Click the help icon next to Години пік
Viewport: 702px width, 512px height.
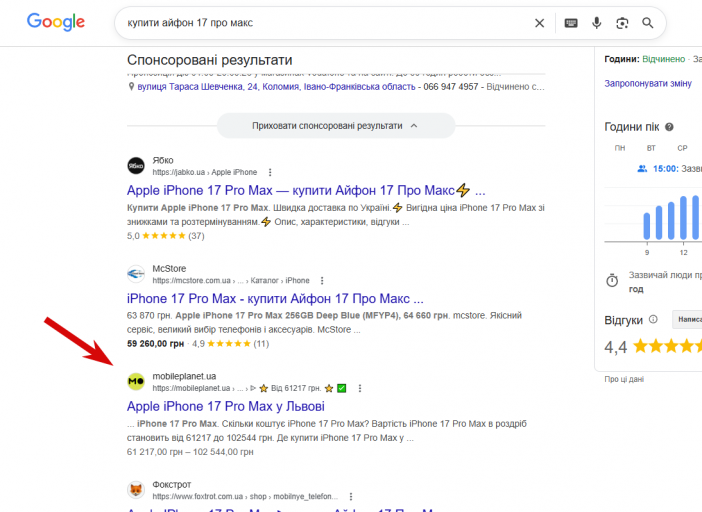click(669, 127)
